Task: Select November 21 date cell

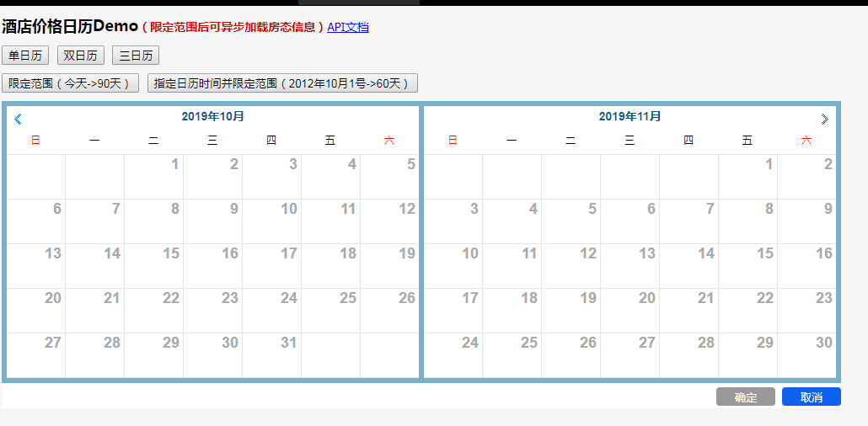Action: [x=689, y=311]
